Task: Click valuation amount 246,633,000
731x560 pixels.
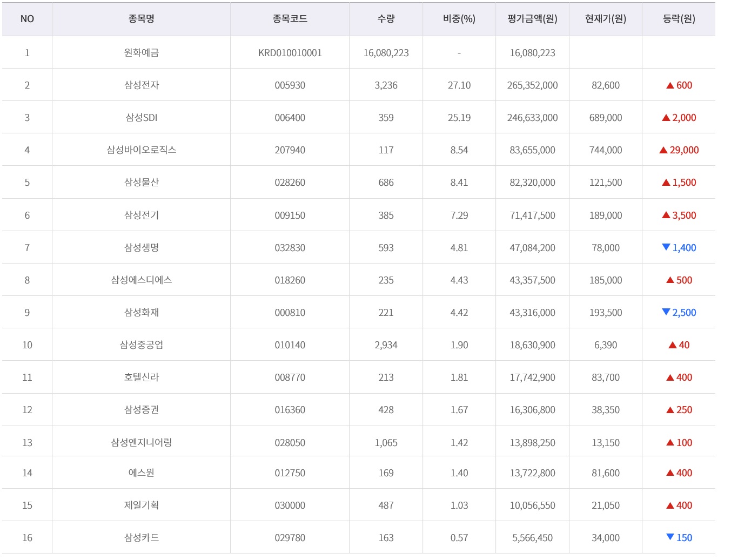Action: click(x=532, y=118)
